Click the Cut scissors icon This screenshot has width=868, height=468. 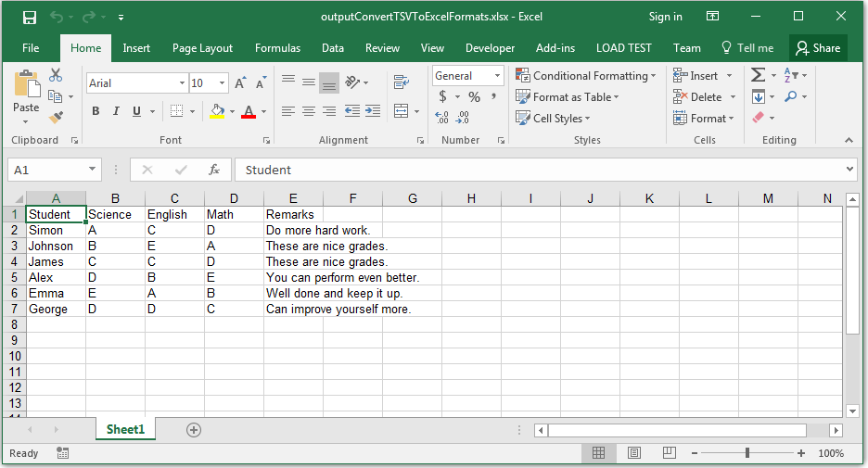[x=56, y=75]
